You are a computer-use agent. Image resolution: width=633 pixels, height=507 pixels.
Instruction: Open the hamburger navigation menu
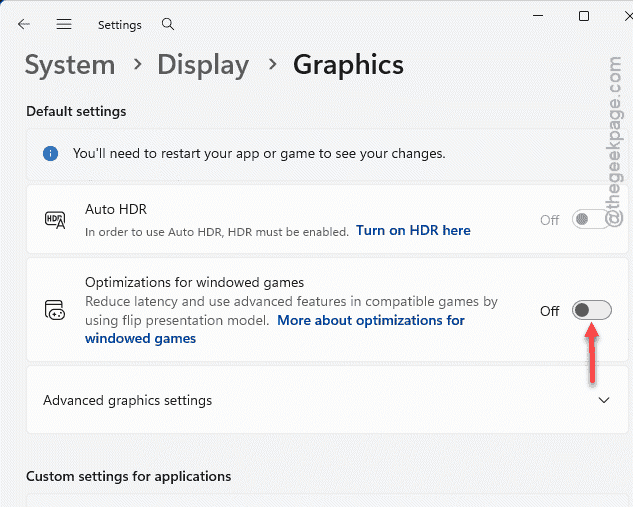tap(64, 24)
